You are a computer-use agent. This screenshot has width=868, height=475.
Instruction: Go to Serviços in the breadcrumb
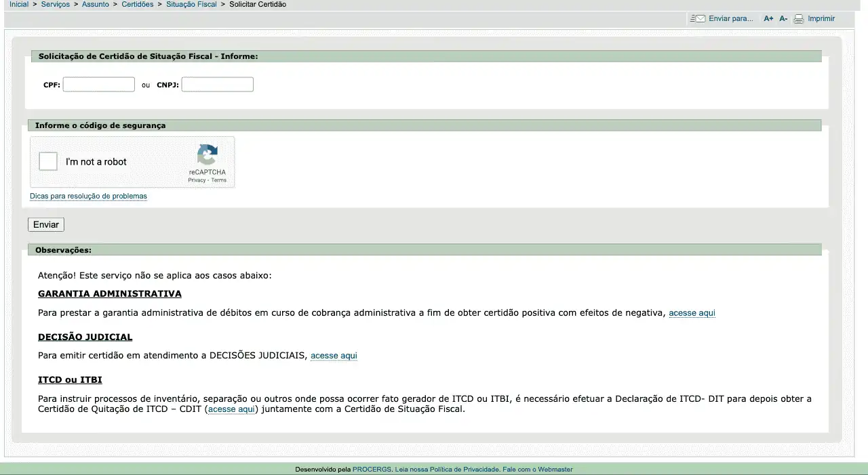point(55,4)
